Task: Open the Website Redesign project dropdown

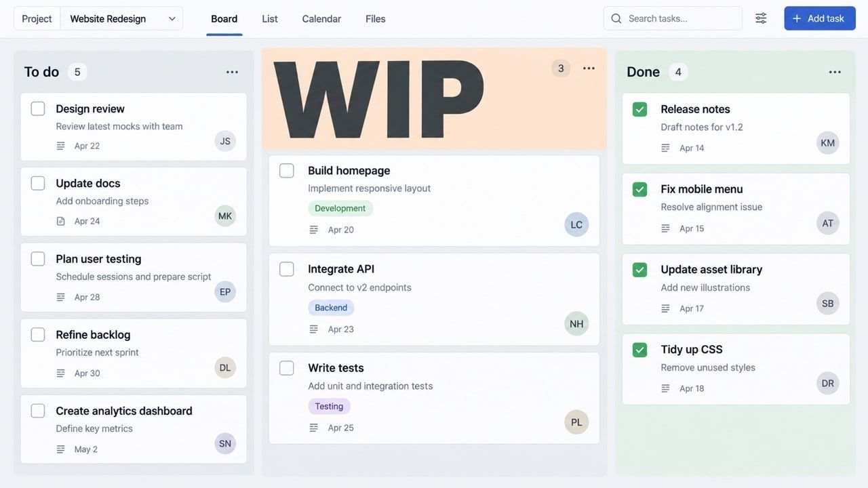Action: coord(122,18)
